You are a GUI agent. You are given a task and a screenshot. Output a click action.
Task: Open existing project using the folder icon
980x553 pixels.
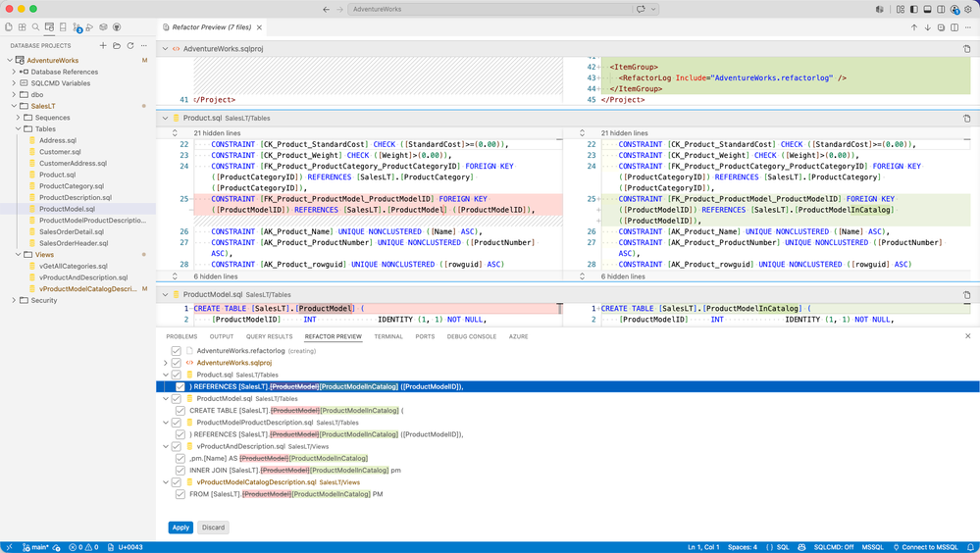(x=117, y=46)
